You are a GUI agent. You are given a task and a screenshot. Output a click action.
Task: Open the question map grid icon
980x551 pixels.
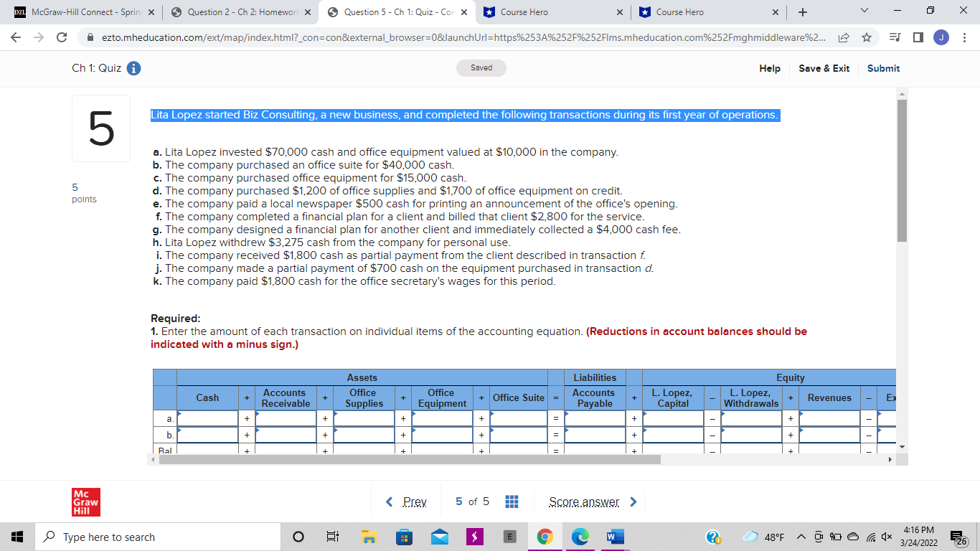(x=512, y=501)
